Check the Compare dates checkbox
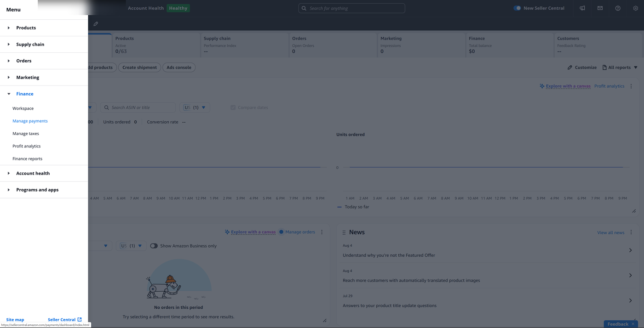The image size is (644, 328). 233,107
